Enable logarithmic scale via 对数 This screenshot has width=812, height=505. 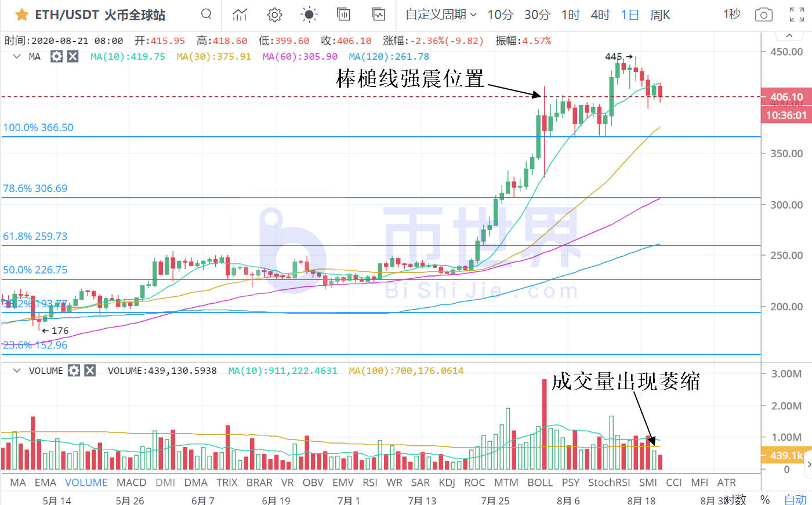tap(734, 499)
